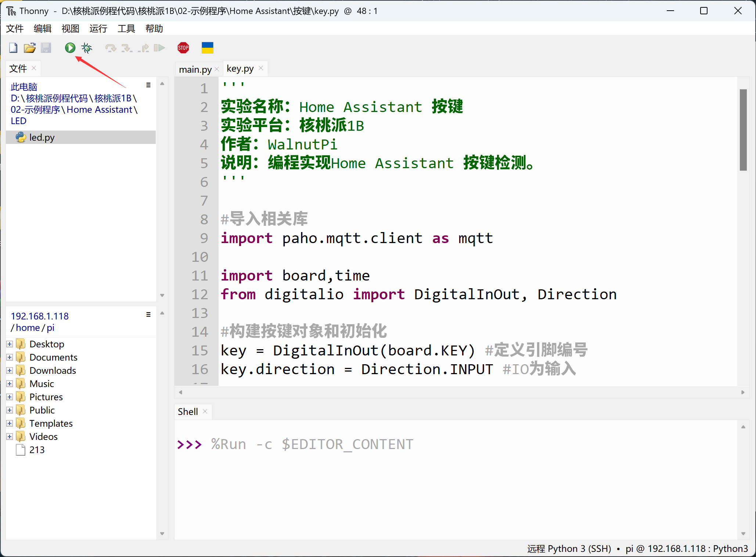Click the 此电脑 link
Screen dimensions: 756x557
[x=24, y=87]
